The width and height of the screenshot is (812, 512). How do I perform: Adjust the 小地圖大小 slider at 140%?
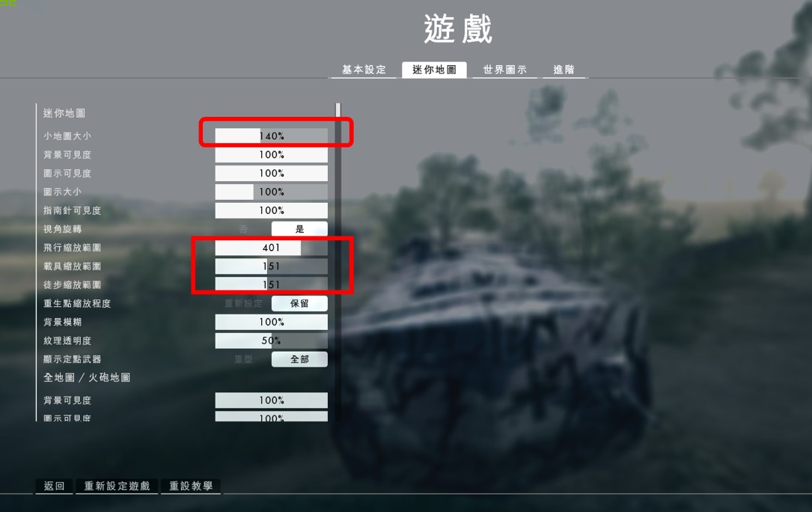tap(272, 135)
